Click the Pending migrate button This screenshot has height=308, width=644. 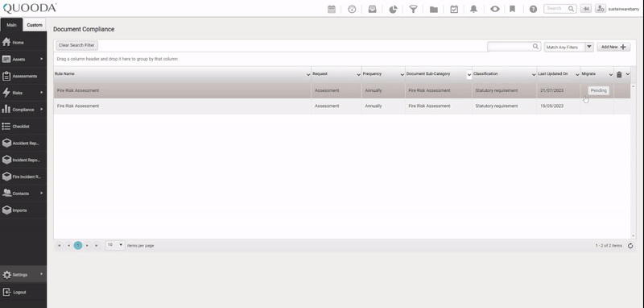(598, 90)
